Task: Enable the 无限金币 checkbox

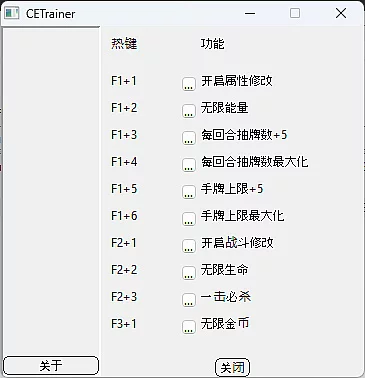Action: (189, 327)
